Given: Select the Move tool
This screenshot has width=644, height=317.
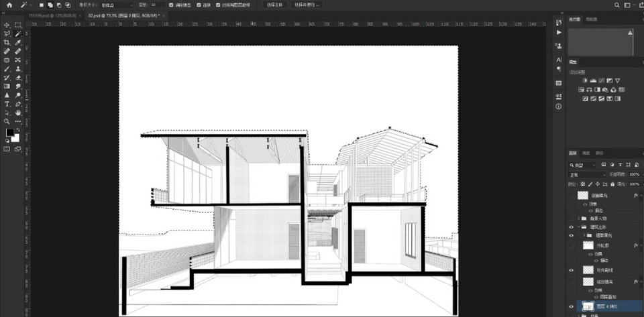Looking at the screenshot, I should click(x=7, y=25).
